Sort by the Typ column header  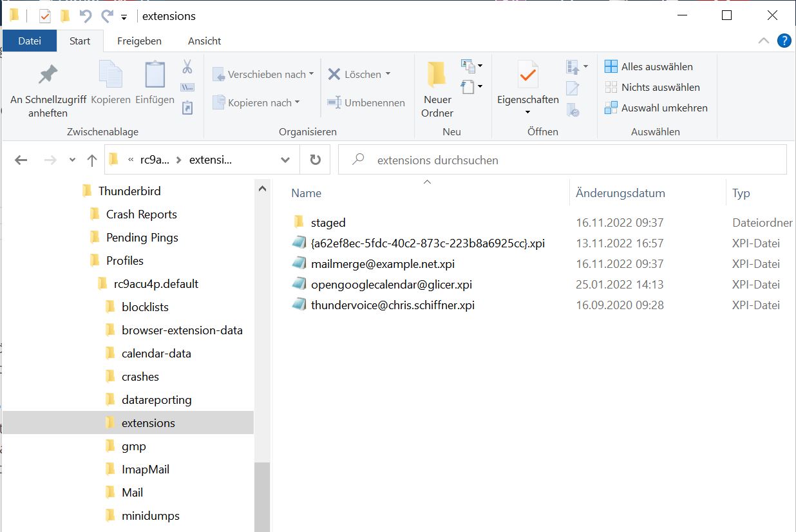[741, 193]
